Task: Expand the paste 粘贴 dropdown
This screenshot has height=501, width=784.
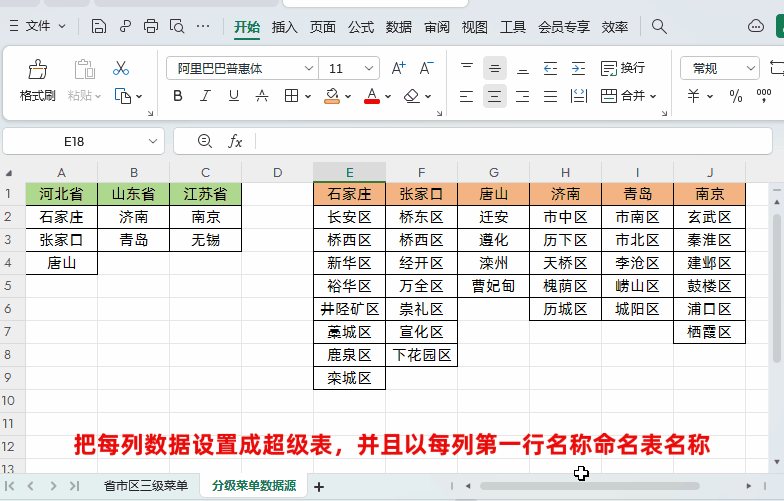Action: (x=98, y=96)
